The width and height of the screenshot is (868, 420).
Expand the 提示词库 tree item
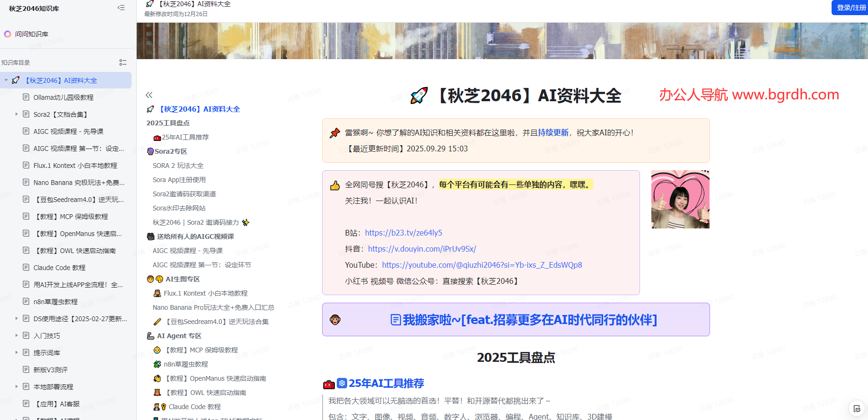pyautogui.click(x=17, y=352)
